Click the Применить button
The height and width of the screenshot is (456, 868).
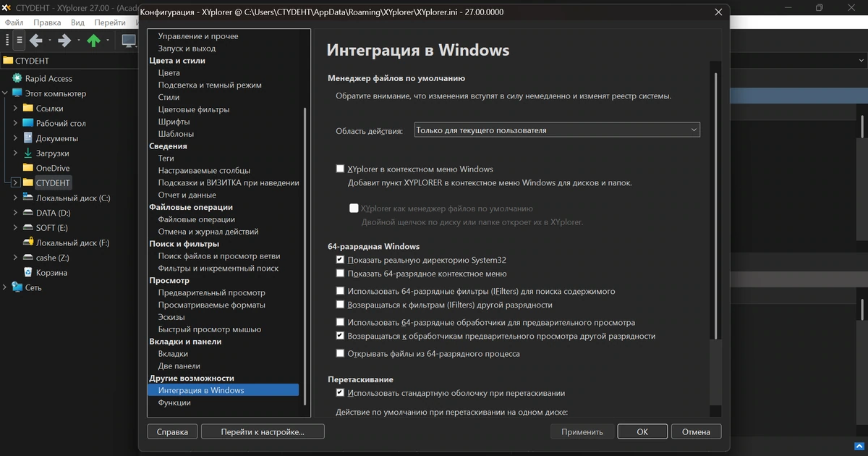click(x=582, y=432)
